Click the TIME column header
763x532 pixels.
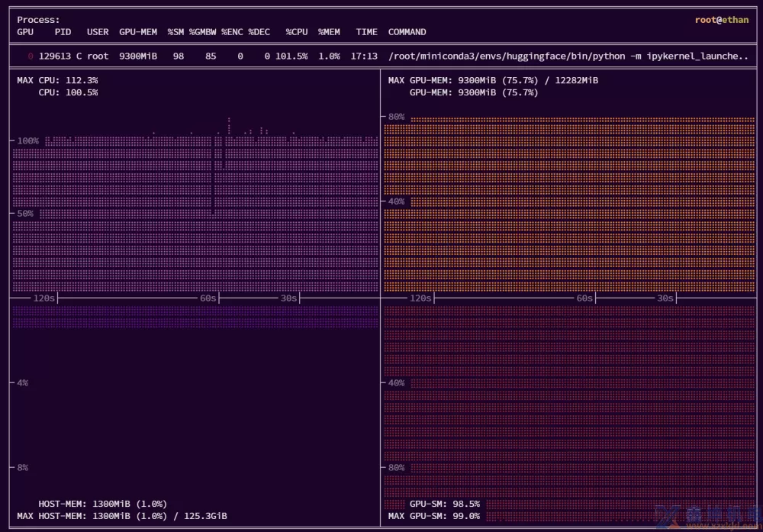(366, 32)
